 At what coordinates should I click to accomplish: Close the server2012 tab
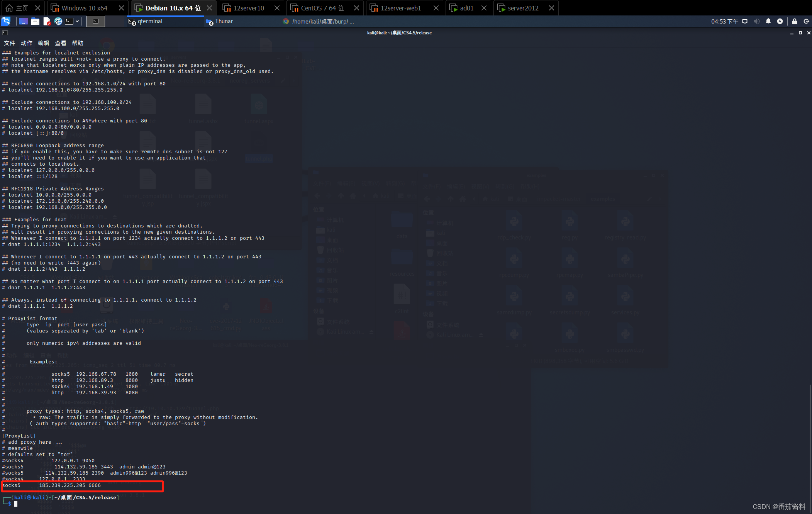click(x=551, y=8)
